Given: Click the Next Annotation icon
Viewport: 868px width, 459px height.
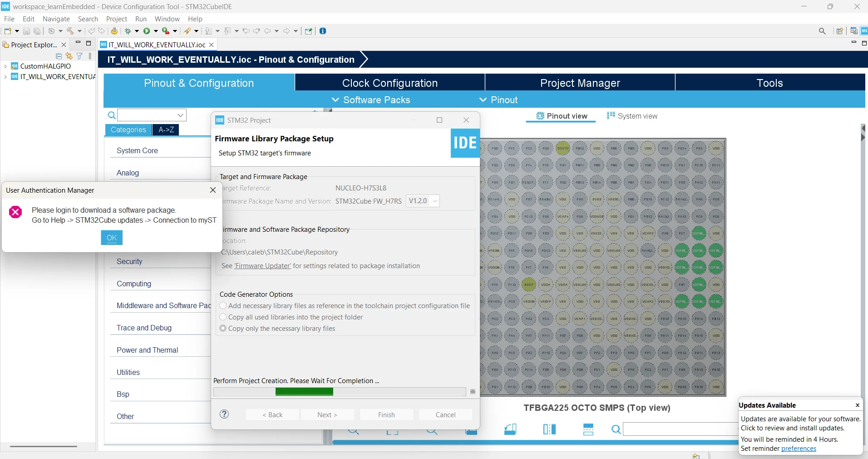Looking at the screenshot, I should (x=208, y=31).
